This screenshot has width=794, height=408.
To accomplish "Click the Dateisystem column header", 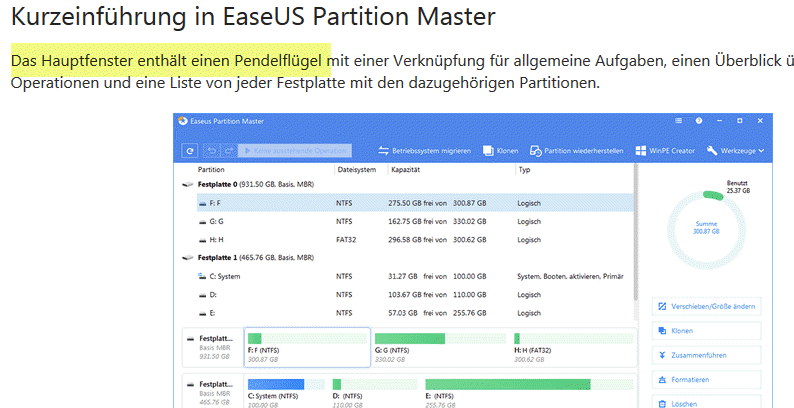I will 356,170.
